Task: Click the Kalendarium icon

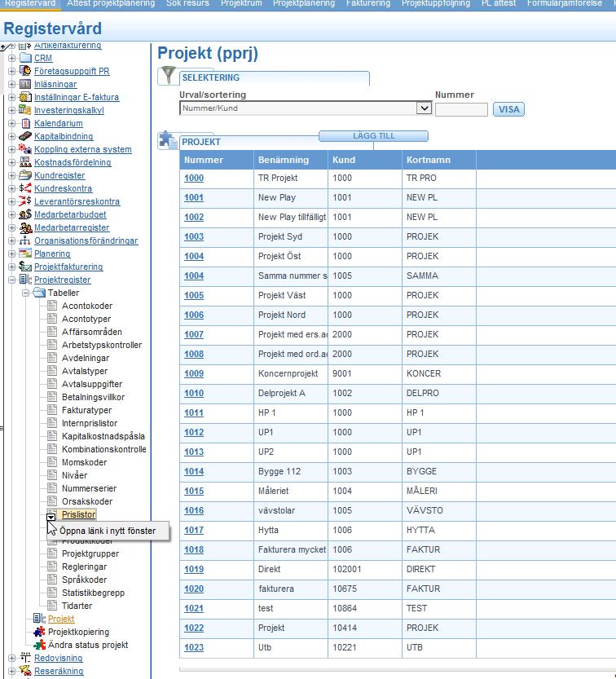Action: tap(25, 123)
